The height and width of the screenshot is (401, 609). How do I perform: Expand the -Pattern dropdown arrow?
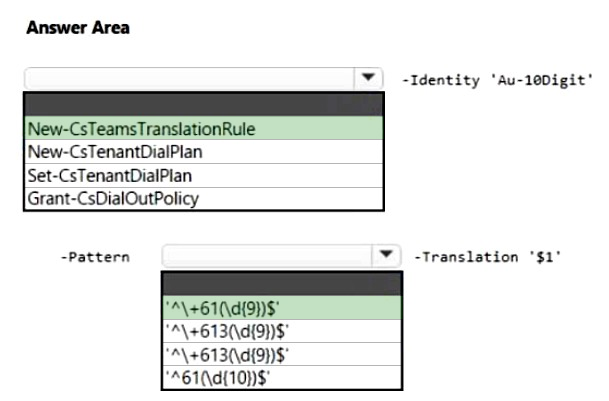click(386, 255)
